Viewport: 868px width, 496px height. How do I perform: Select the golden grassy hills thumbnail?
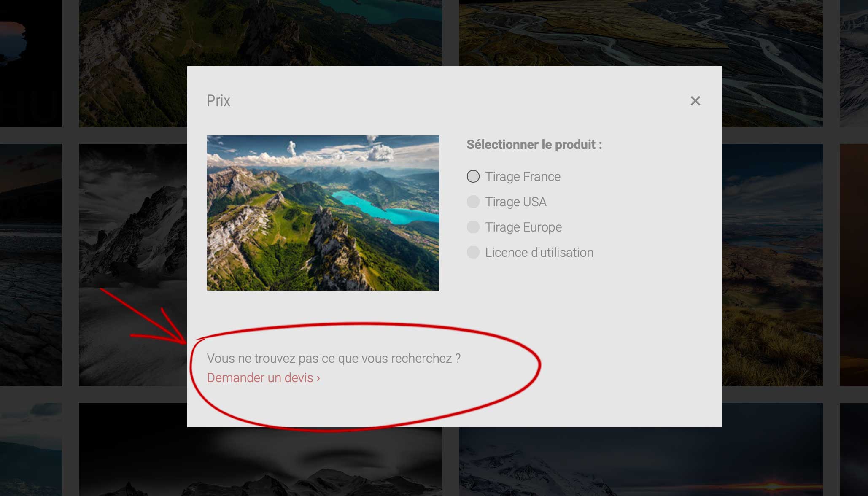point(772,265)
